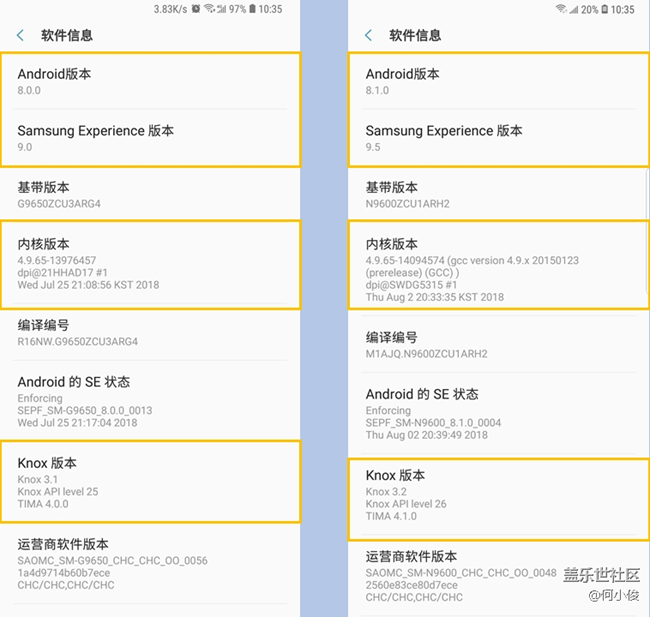Tap 软件信息 title on left screen

tap(67, 35)
